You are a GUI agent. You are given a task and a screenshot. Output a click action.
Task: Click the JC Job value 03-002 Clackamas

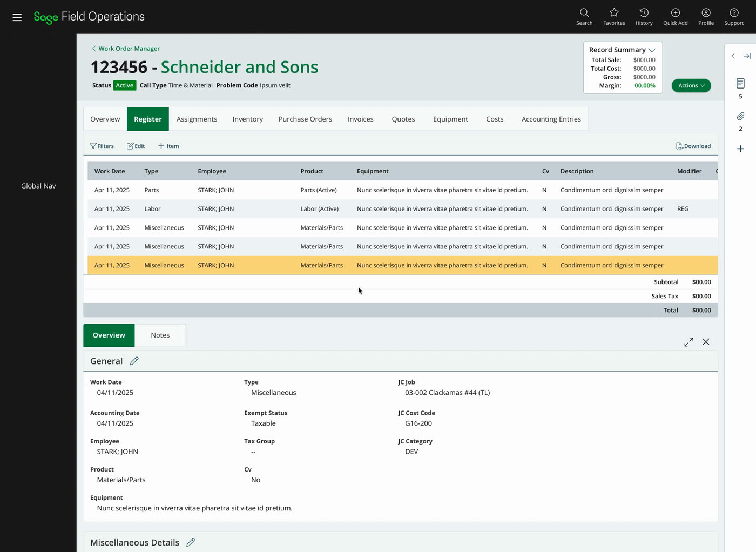[447, 393]
